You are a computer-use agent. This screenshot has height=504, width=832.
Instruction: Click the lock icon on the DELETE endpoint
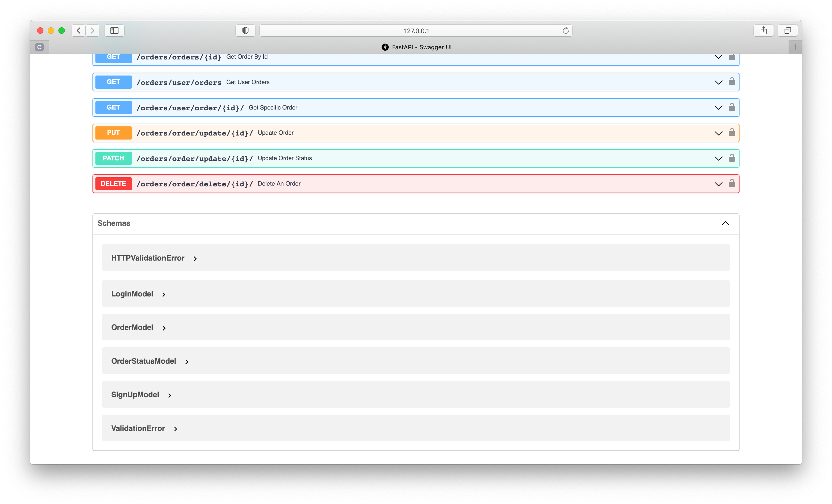[x=732, y=183]
